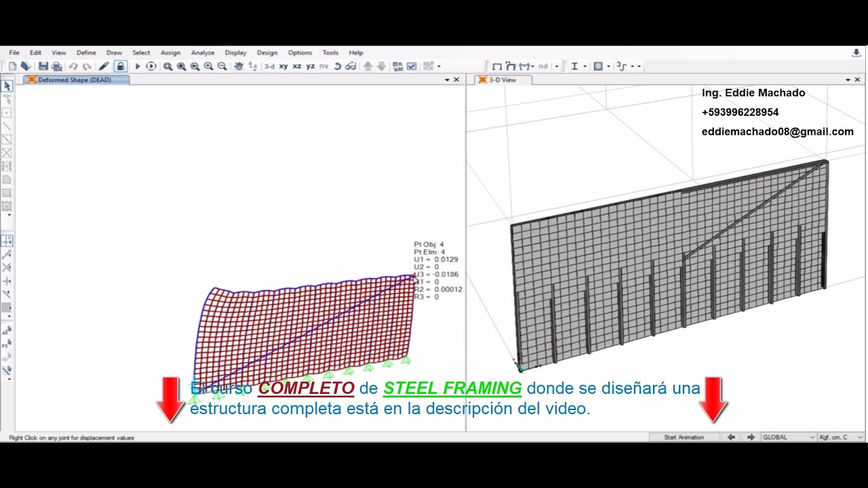Click show undeformed shape icon
This screenshot has width=868, height=488.
(x=497, y=66)
